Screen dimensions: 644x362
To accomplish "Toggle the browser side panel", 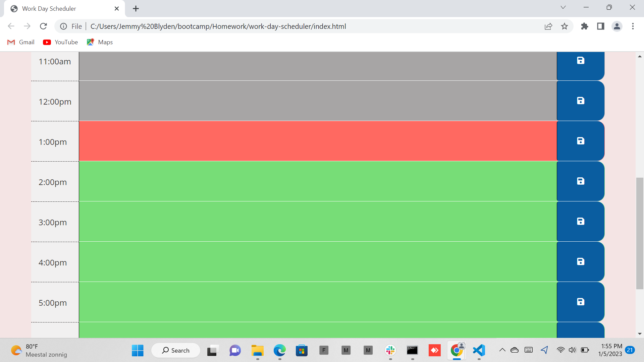I will tap(600, 26).
